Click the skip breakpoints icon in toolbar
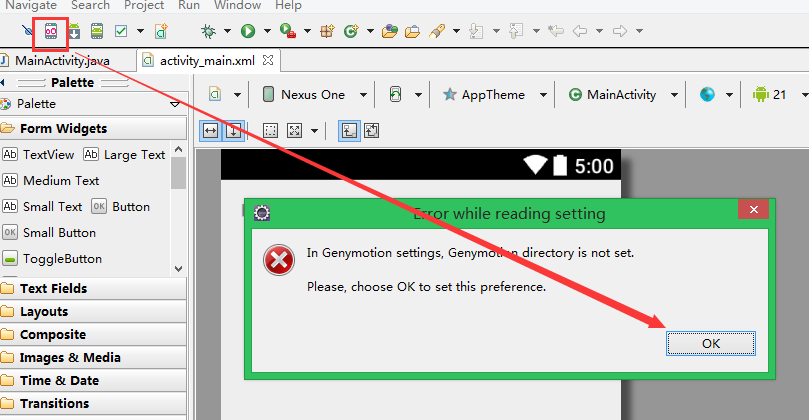Screen dimensions: 809x420 (27, 31)
